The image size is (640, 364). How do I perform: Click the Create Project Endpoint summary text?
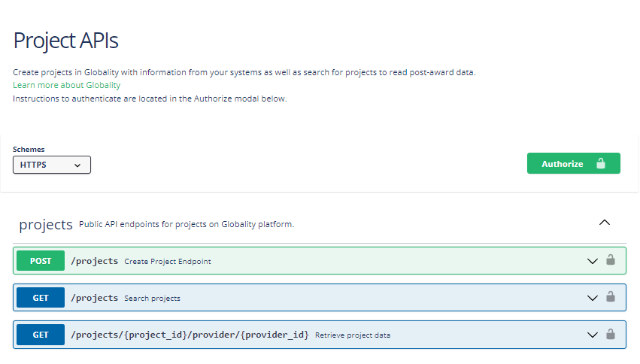[168, 262]
